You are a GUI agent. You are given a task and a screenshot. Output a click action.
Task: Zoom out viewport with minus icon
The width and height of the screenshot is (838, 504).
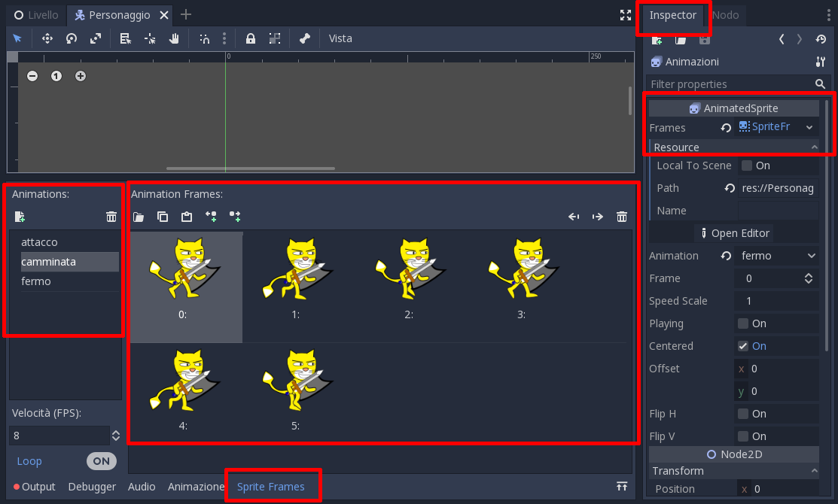point(32,76)
